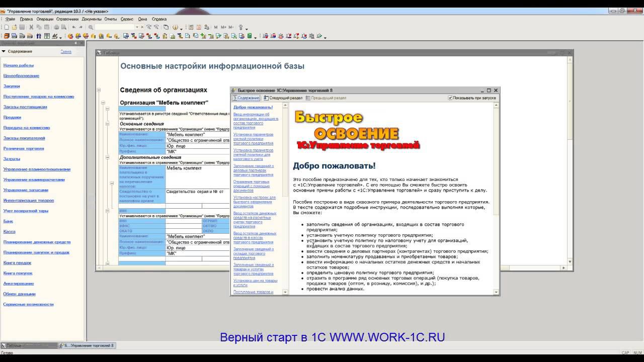Click the tools settings icon in toolbar

click(x=240, y=27)
